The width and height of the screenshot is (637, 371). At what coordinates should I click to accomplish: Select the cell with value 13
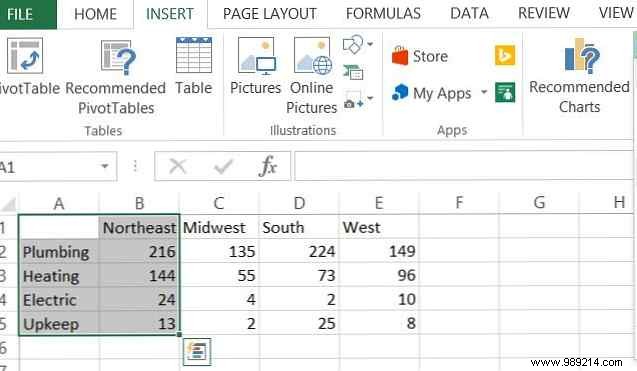[x=139, y=324]
